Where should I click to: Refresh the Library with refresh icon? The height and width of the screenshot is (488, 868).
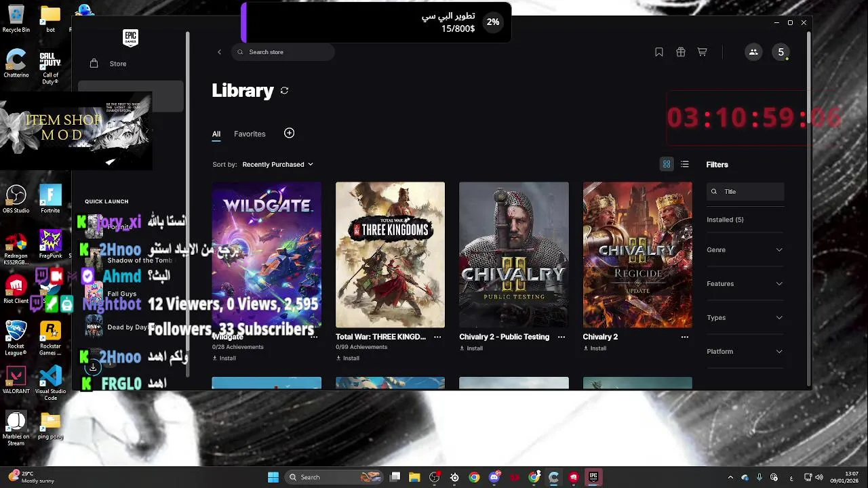click(x=284, y=91)
